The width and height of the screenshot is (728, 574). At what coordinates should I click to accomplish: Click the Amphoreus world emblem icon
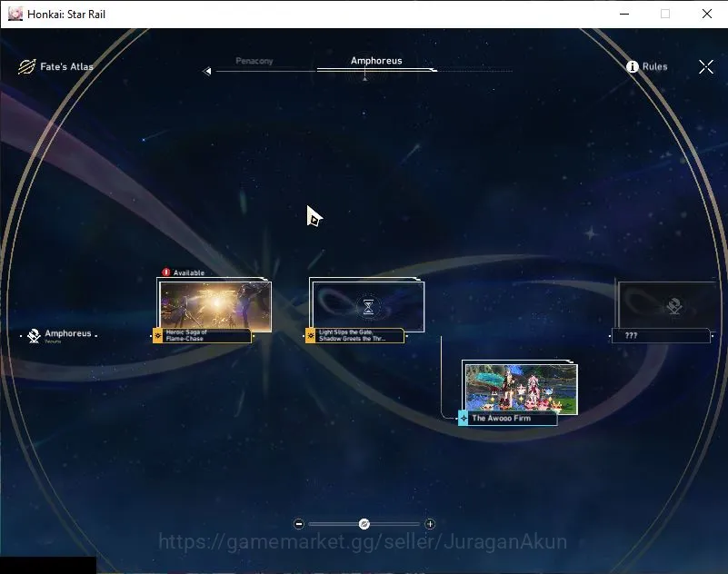[34, 335]
